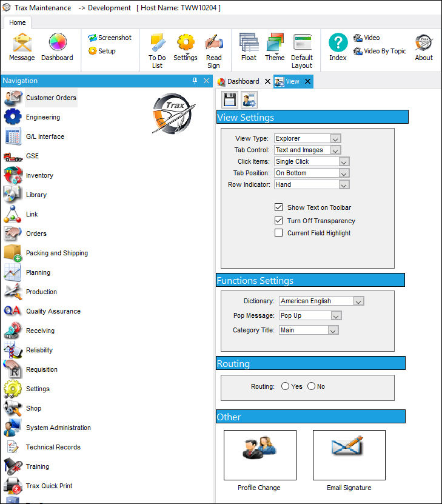Screen dimensions: 442x504
Task: Expand the Pop Message dropdown
Action: pyautogui.click(x=336, y=315)
